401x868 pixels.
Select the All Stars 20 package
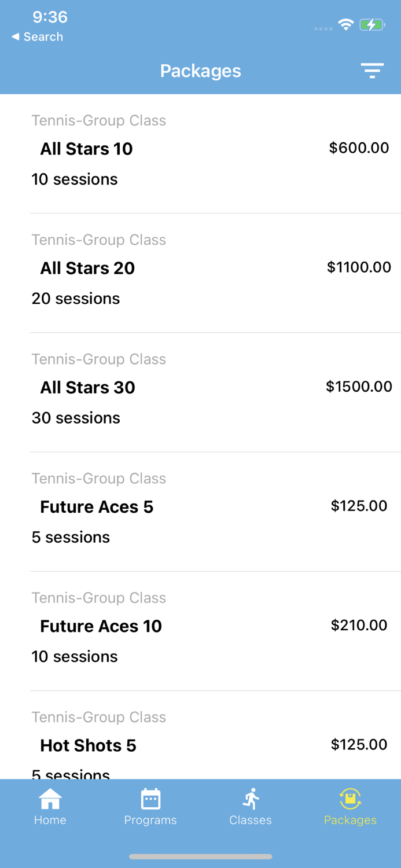[x=87, y=268]
